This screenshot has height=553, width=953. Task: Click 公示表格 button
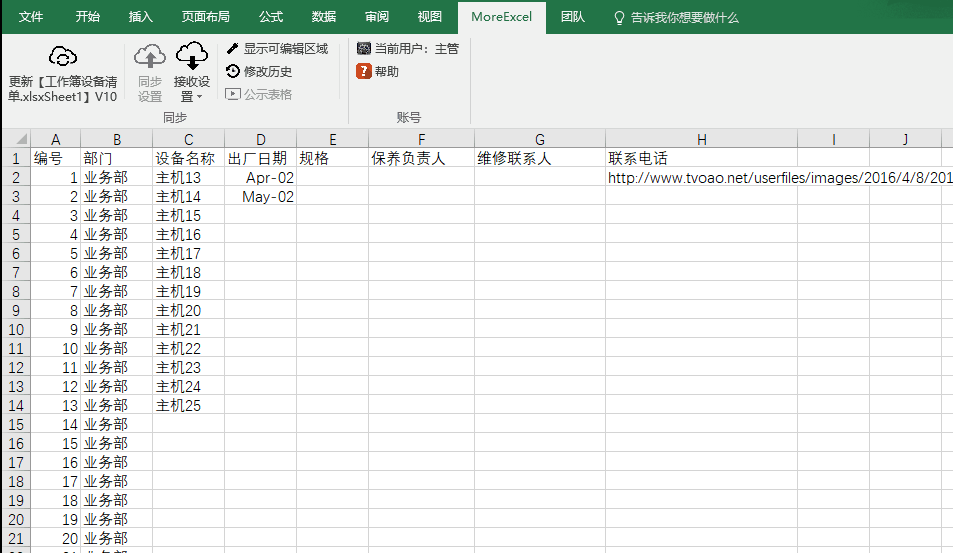tap(259, 94)
